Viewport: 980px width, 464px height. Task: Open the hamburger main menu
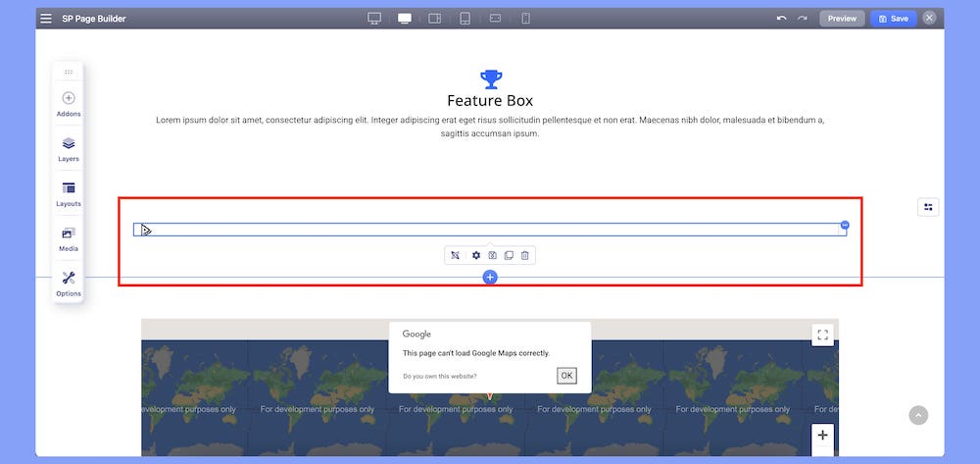[x=46, y=19]
